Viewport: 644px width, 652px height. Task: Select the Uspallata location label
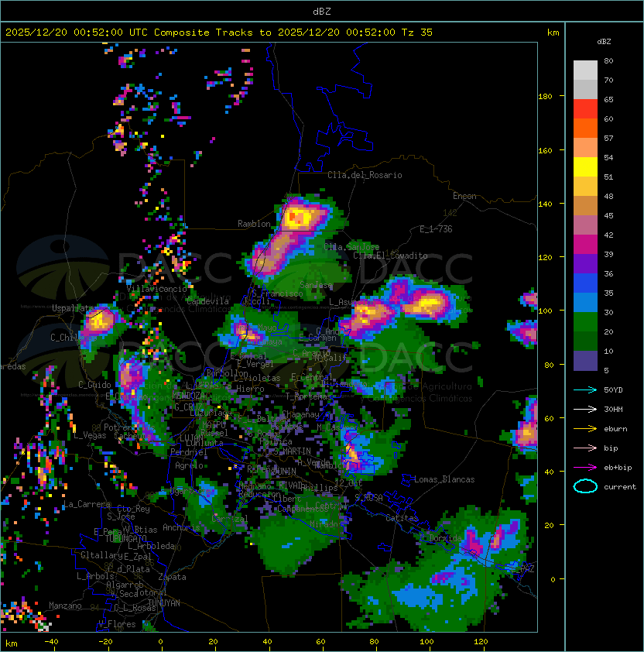point(74,308)
